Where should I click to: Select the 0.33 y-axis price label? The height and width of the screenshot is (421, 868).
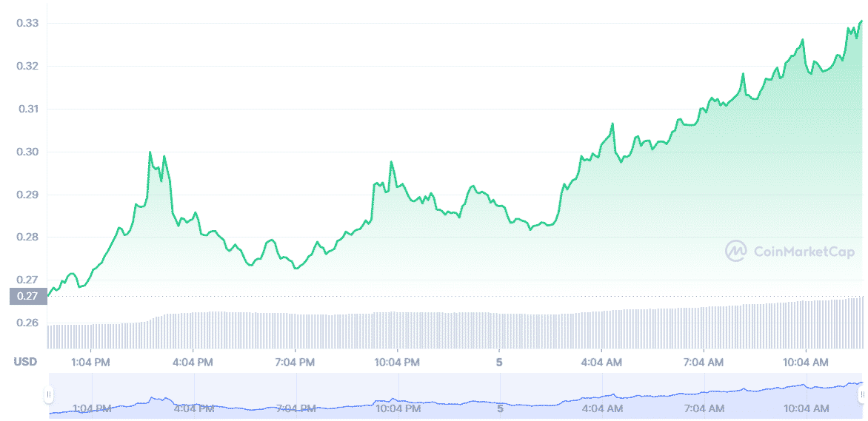tap(27, 24)
